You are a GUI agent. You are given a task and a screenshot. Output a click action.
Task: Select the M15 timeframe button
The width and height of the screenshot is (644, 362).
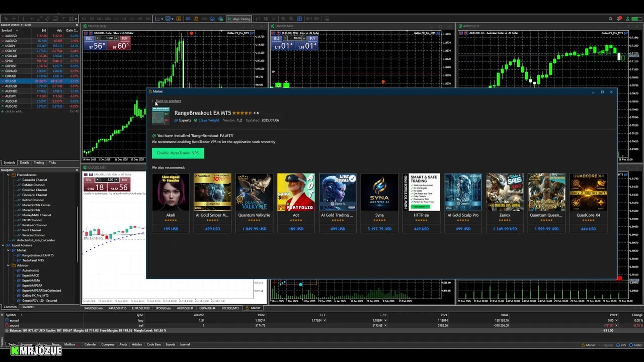click(x=100, y=19)
